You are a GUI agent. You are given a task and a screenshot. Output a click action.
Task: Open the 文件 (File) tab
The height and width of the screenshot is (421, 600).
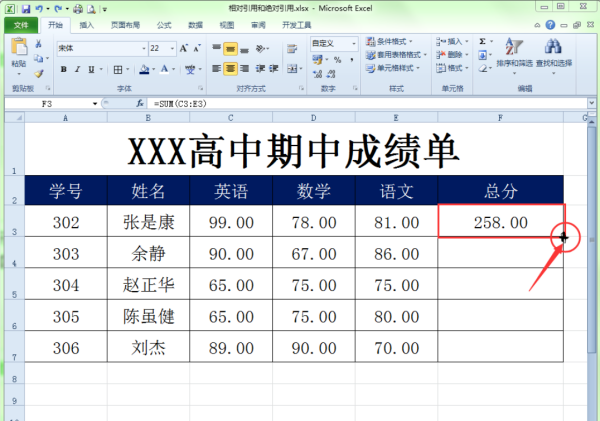pyautogui.click(x=20, y=24)
